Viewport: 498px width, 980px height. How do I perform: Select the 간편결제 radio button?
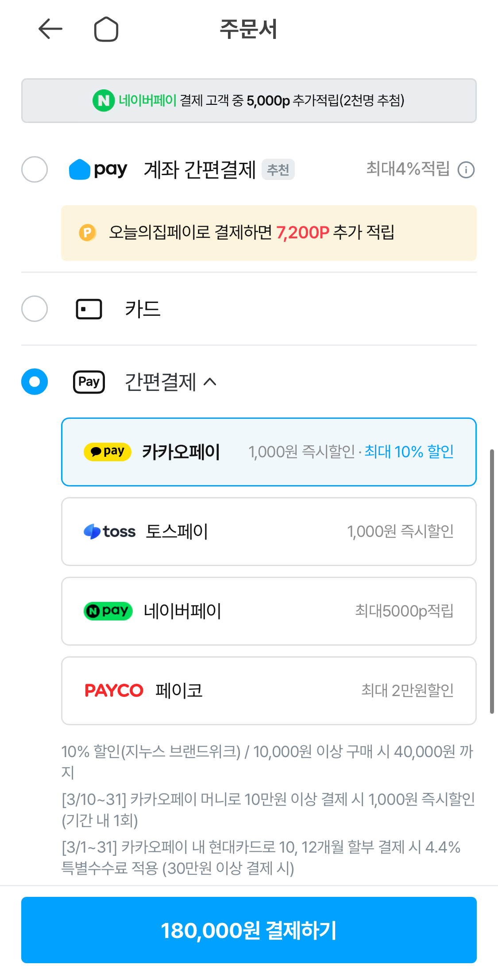[x=35, y=382]
